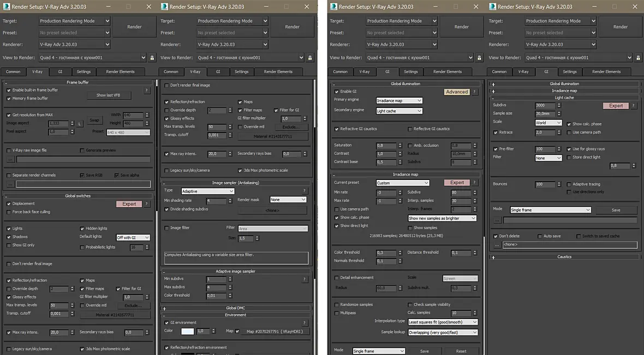Open the Light cache Scale dropdown
The height and width of the screenshot is (355, 644).
(548, 123)
